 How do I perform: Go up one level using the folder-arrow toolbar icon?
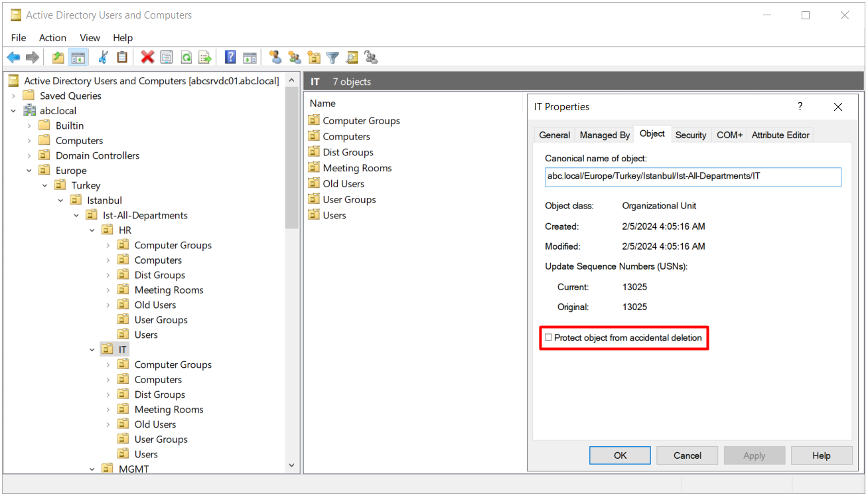[x=58, y=58]
